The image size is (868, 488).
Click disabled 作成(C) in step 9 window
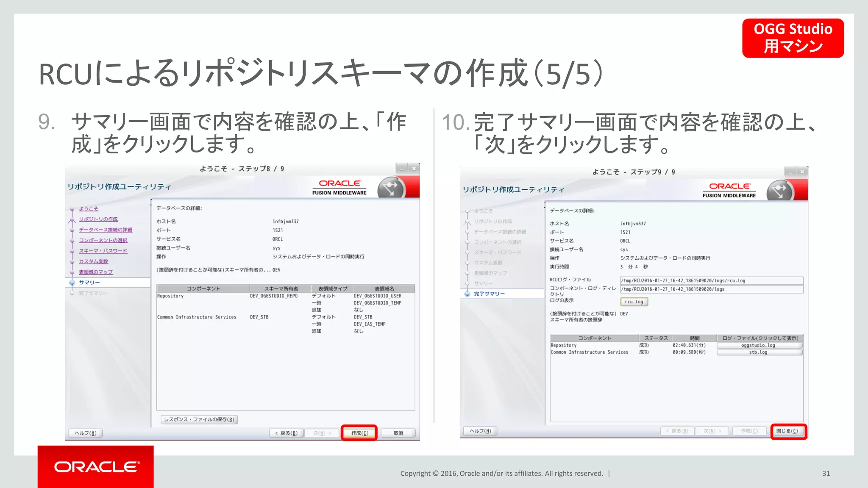tap(749, 431)
